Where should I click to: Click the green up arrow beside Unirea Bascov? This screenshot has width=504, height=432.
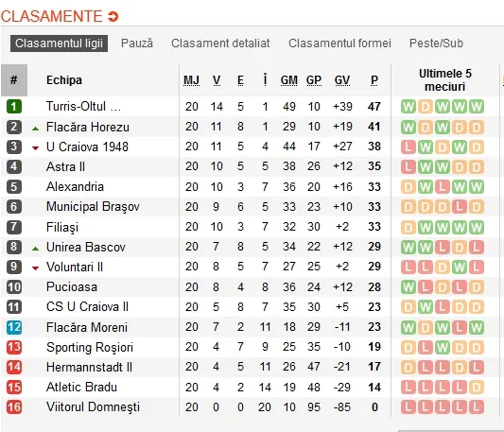pyautogui.click(x=35, y=249)
